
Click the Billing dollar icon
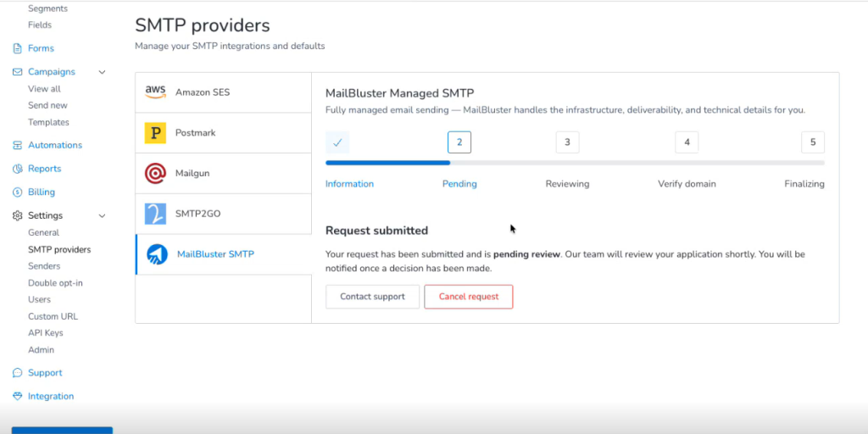pos(17,192)
